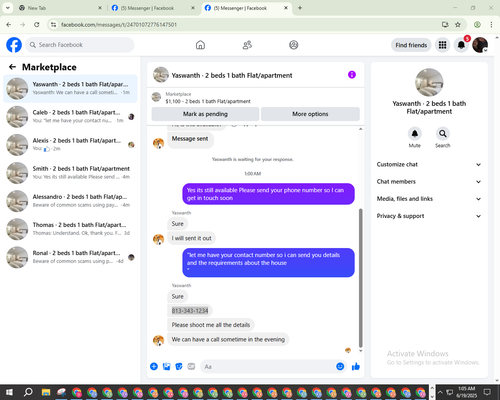Switch to the New Tab browser tab

pos(60,8)
